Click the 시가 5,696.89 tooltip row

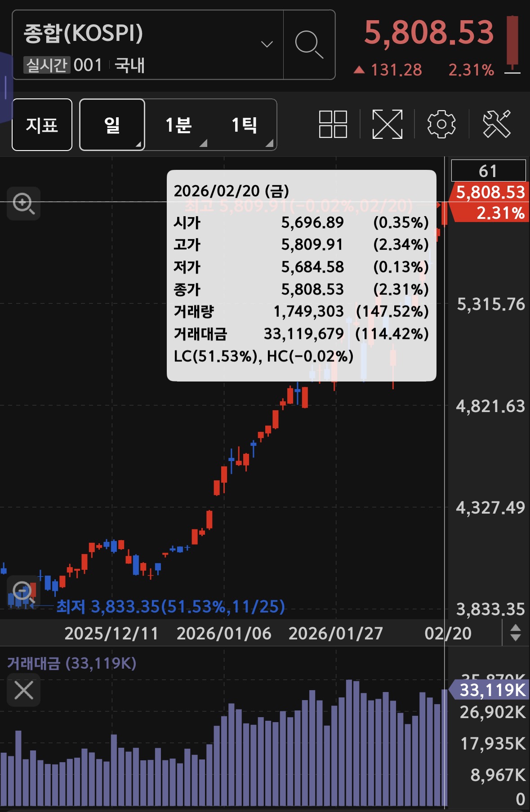(x=301, y=222)
